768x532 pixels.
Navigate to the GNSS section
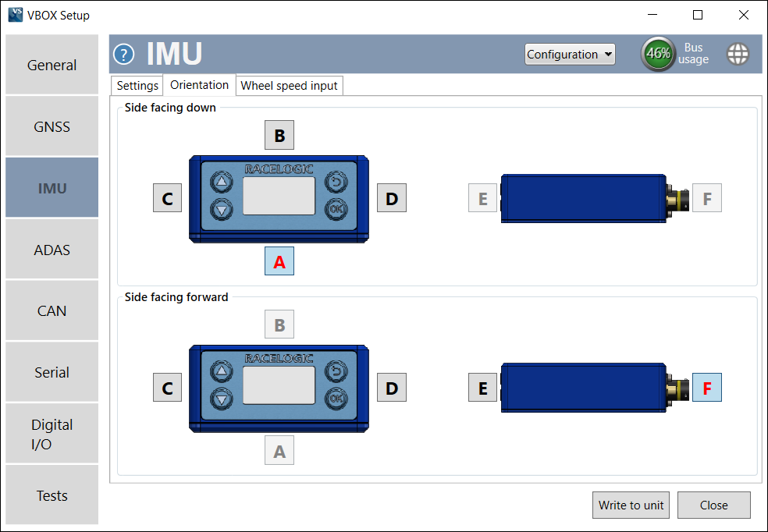[52, 126]
